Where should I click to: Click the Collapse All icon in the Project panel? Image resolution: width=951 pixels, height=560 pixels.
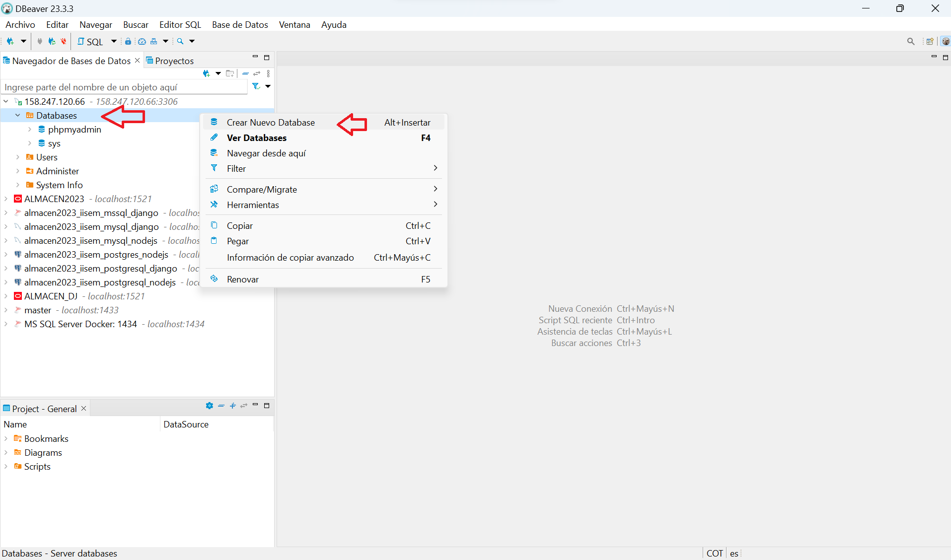pos(221,406)
